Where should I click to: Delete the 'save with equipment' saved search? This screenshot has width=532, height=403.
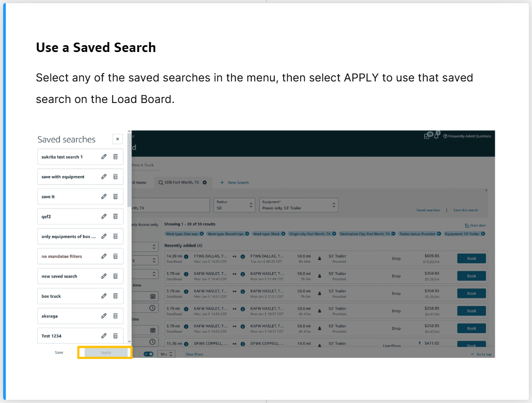pos(115,177)
